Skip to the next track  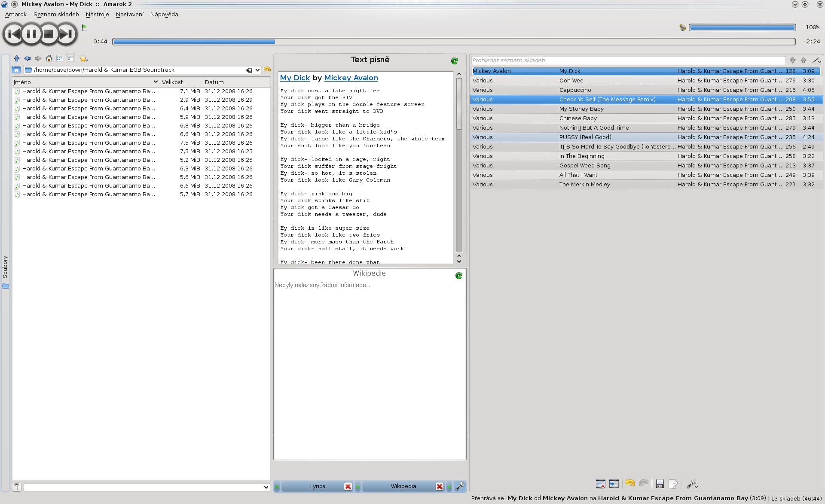pyautogui.click(x=67, y=34)
